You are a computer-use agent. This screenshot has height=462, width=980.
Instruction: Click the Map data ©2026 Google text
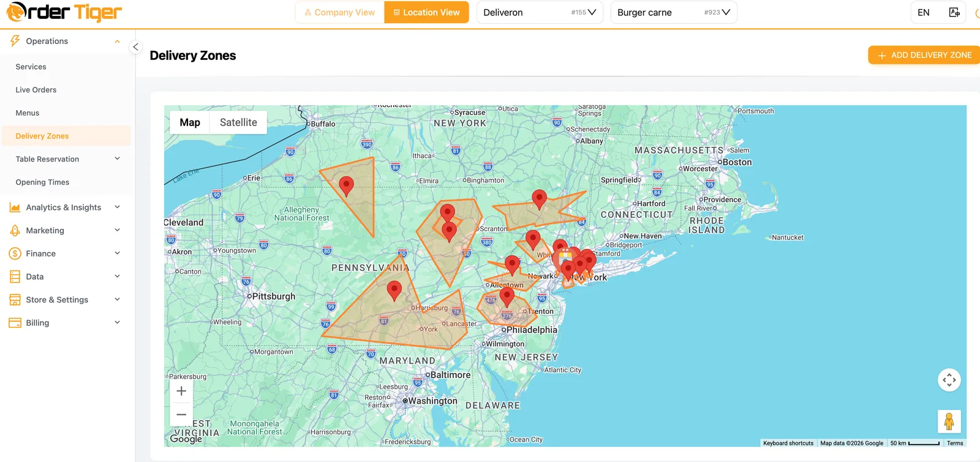click(851, 443)
